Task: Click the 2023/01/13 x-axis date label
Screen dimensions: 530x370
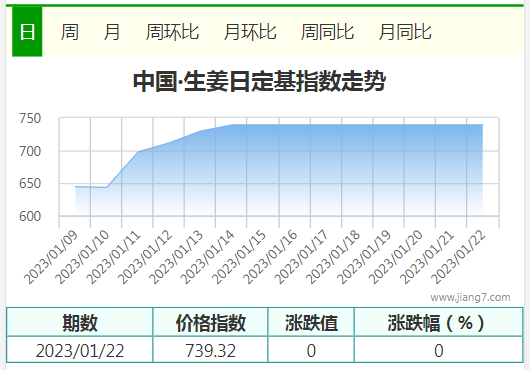Action: [x=176, y=257]
